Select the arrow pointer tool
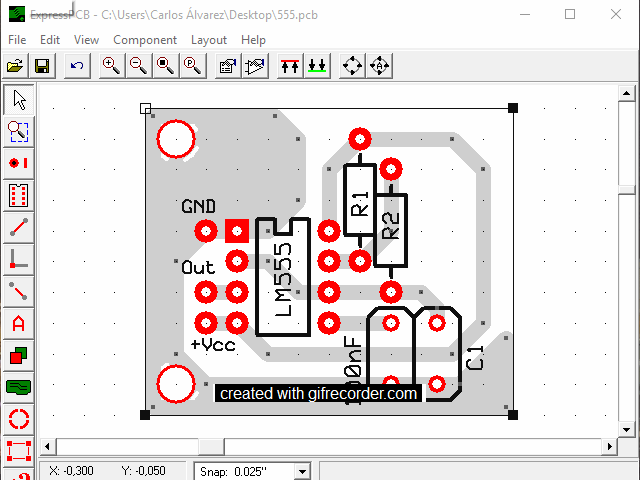640x480 pixels. (x=19, y=100)
